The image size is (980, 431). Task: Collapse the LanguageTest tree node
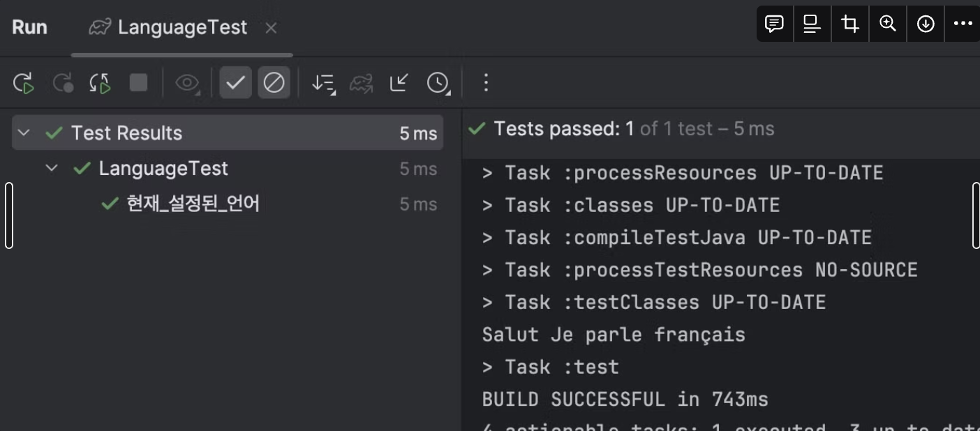tap(51, 168)
